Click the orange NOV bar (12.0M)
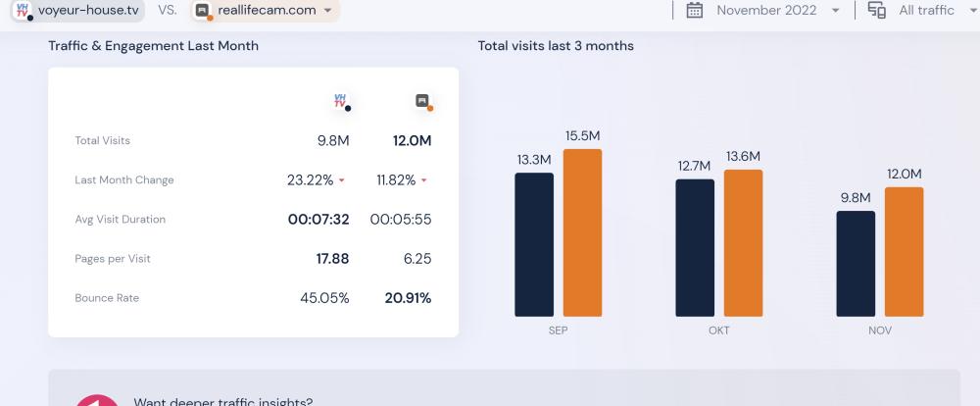The image size is (980, 406). pyautogui.click(x=905, y=252)
